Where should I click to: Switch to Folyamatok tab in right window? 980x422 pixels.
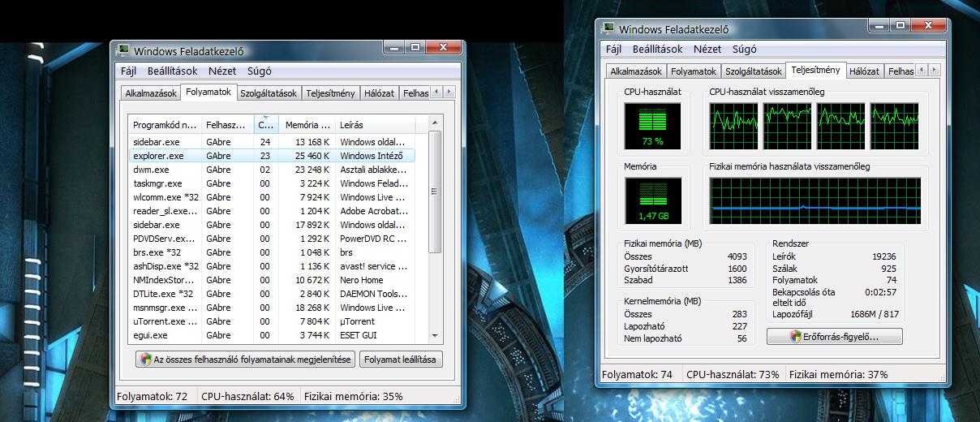pyautogui.click(x=694, y=71)
